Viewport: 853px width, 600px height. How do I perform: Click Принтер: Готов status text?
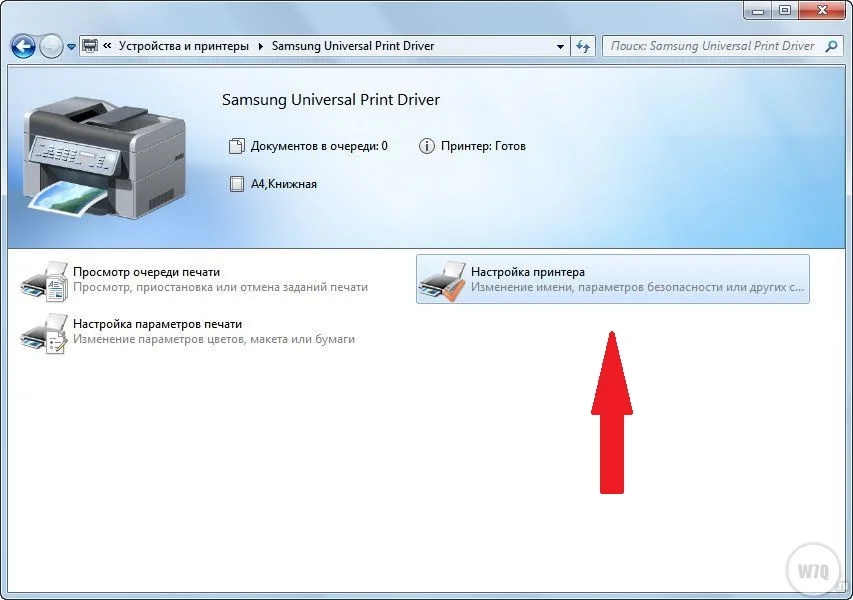point(483,146)
